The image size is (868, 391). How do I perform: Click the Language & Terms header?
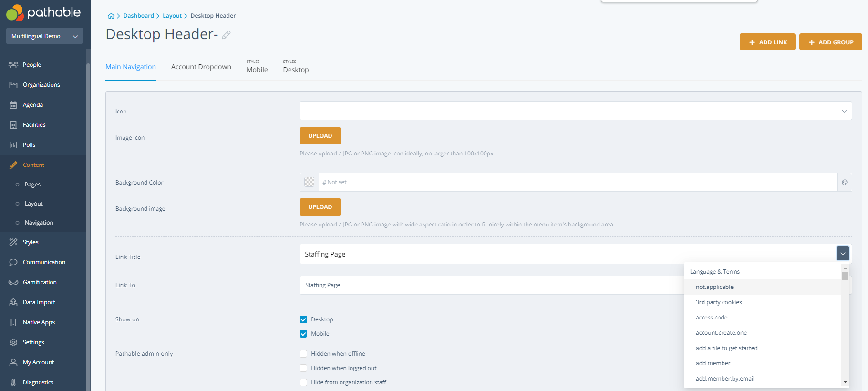(715, 272)
